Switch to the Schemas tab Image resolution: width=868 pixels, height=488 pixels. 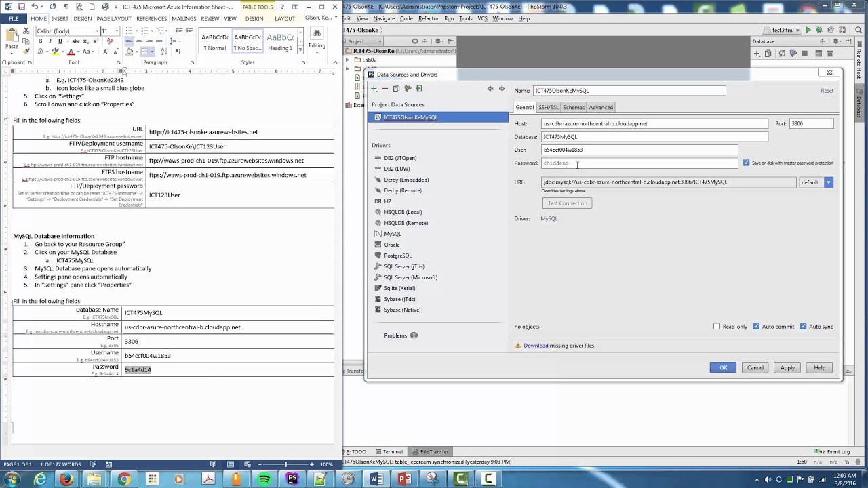(x=573, y=107)
